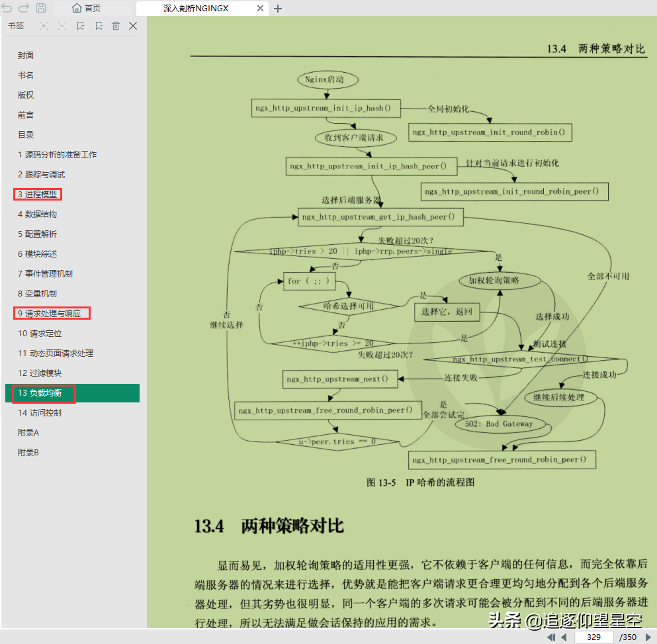Click flowchart diamond u->peer.tries == 0
Screen dimensions: 657x644
point(337,442)
